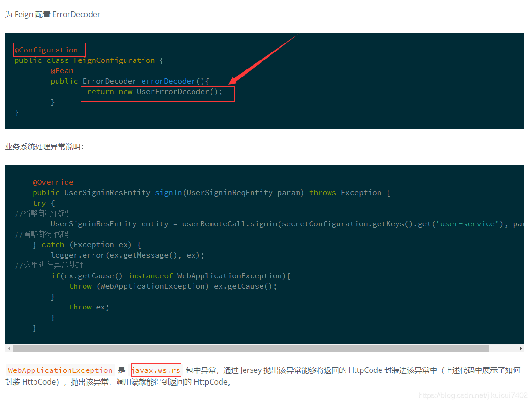
Task: Click the word 'Jersey' in the paragraph
Action: [251, 370]
